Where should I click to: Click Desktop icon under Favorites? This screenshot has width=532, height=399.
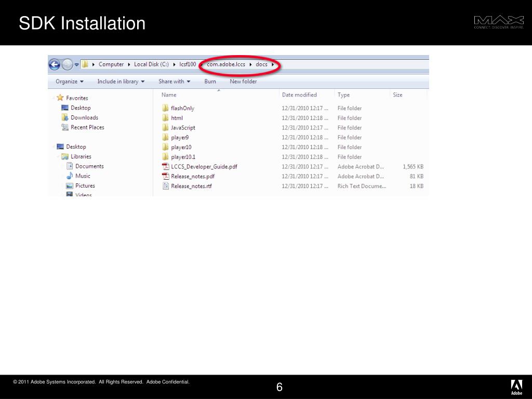pos(65,108)
